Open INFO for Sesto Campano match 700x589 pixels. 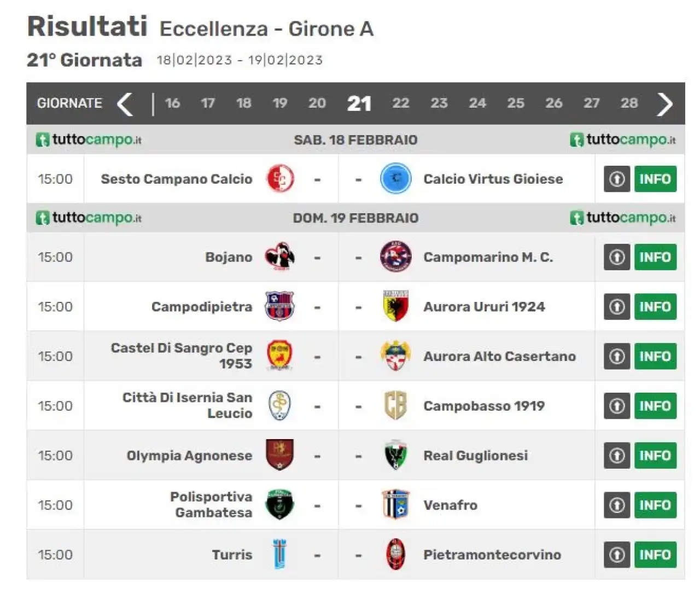tap(655, 179)
